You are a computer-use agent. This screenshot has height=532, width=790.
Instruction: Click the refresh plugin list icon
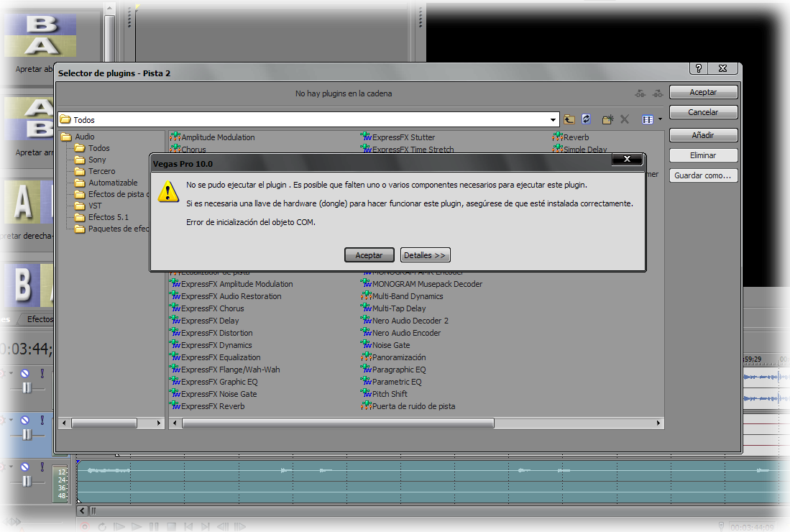pyautogui.click(x=586, y=119)
